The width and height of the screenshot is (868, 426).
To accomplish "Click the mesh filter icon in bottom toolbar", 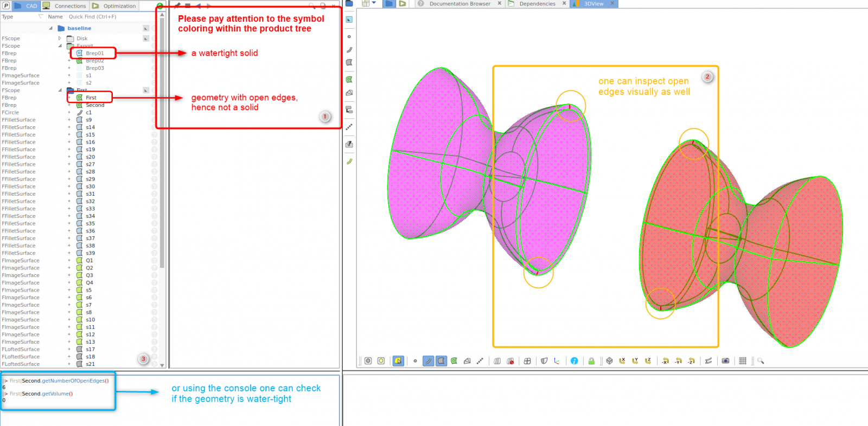I will pos(467,361).
